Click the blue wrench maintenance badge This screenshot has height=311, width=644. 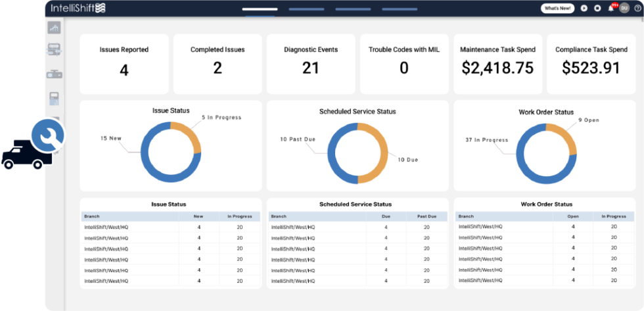[48, 135]
